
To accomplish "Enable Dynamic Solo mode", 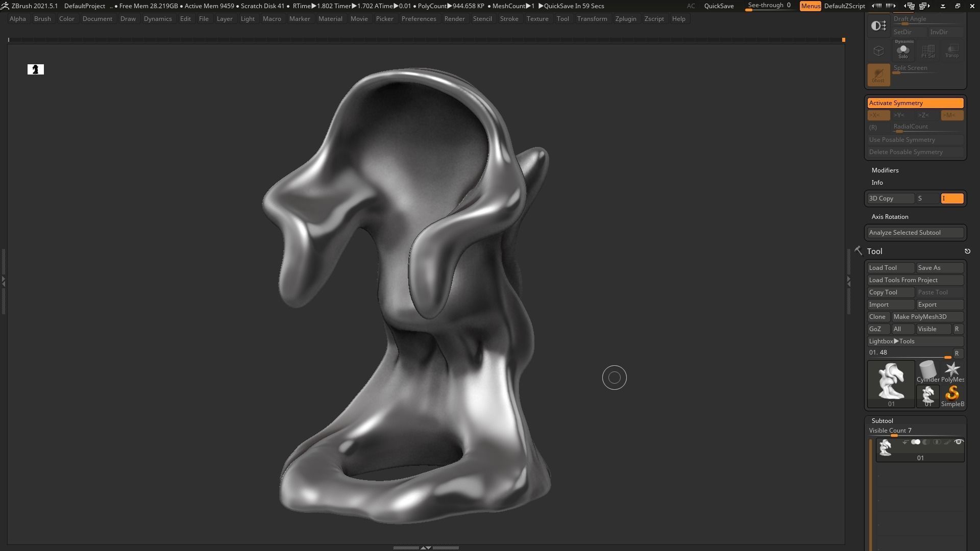I will point(903,49).
